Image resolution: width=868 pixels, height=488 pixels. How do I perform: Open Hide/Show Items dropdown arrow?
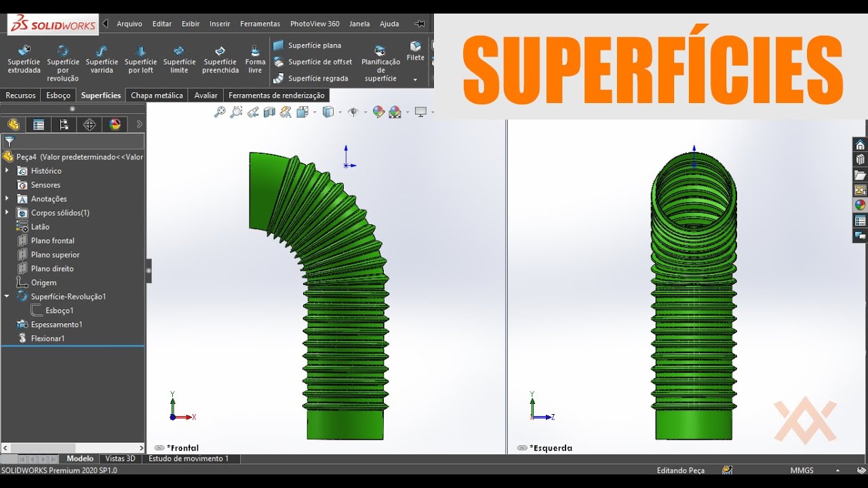366,112
